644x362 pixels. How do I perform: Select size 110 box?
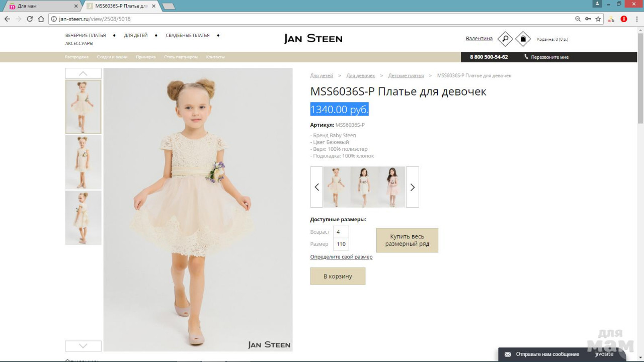pyautogui.click(x=341, y=244)
